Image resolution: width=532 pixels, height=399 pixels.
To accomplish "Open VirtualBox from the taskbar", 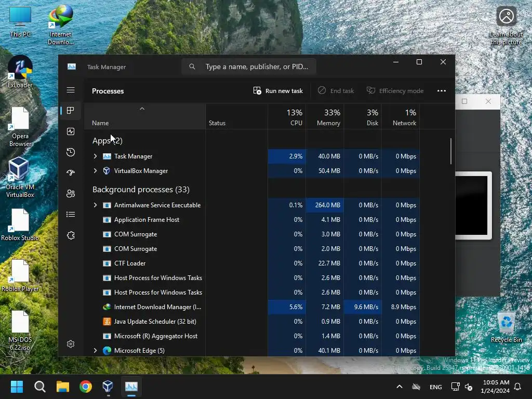I will [108, 387].
